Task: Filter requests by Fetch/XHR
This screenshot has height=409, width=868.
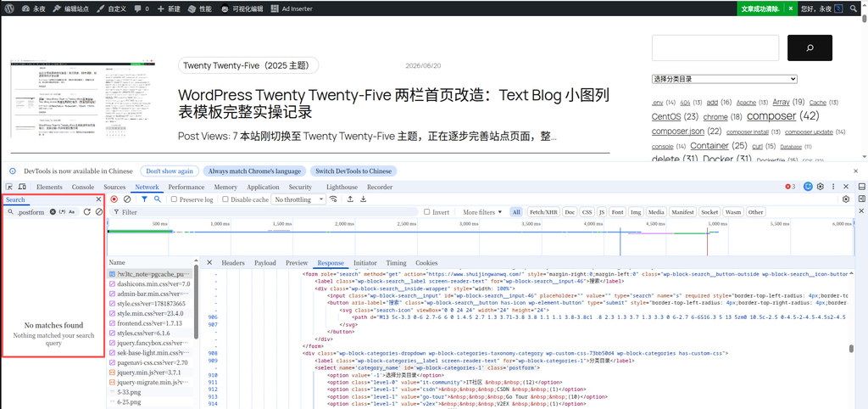Action: [x=543, y=211]
